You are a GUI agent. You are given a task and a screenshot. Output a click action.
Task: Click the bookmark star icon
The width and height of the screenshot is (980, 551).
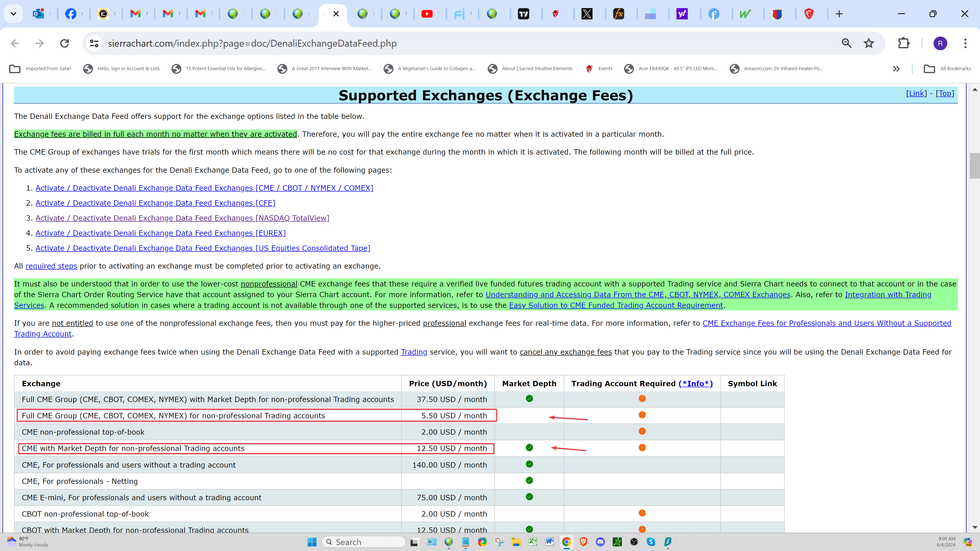(868, 43)
